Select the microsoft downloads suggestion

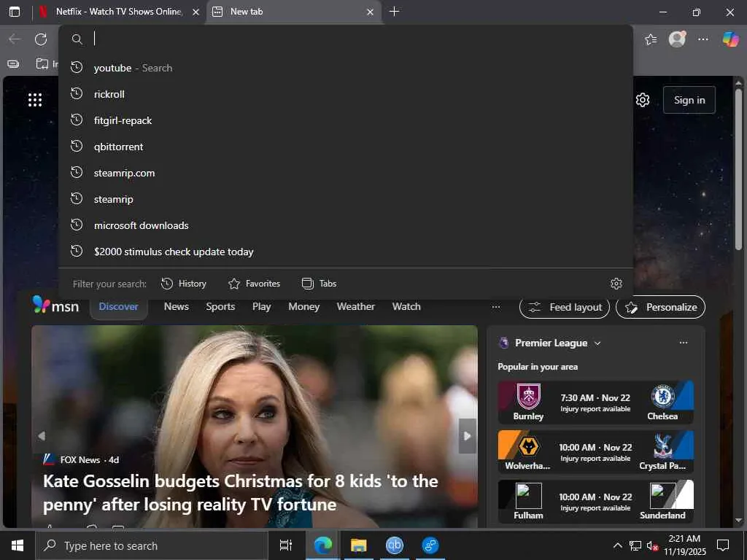(345, 225)
